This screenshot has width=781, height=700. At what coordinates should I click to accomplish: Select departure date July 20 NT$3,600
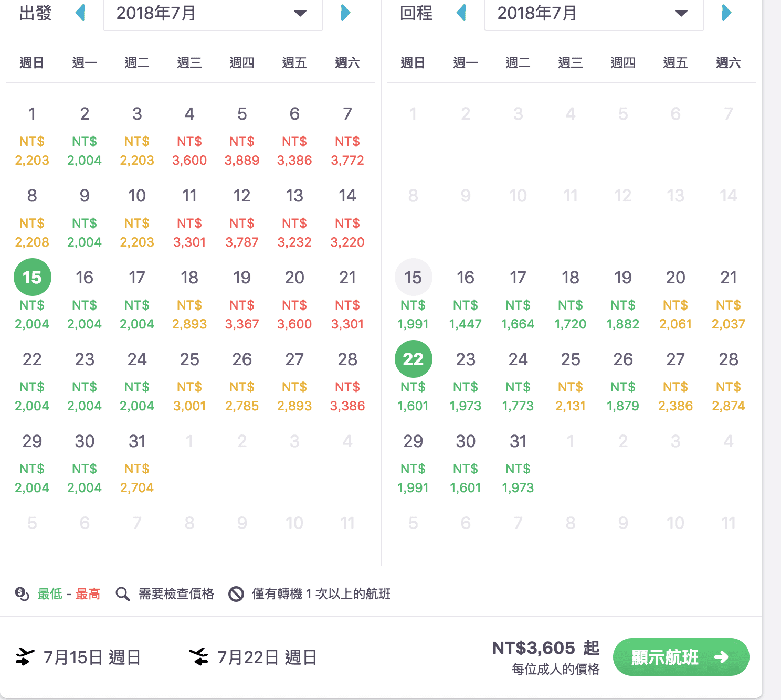click(294, 300)
